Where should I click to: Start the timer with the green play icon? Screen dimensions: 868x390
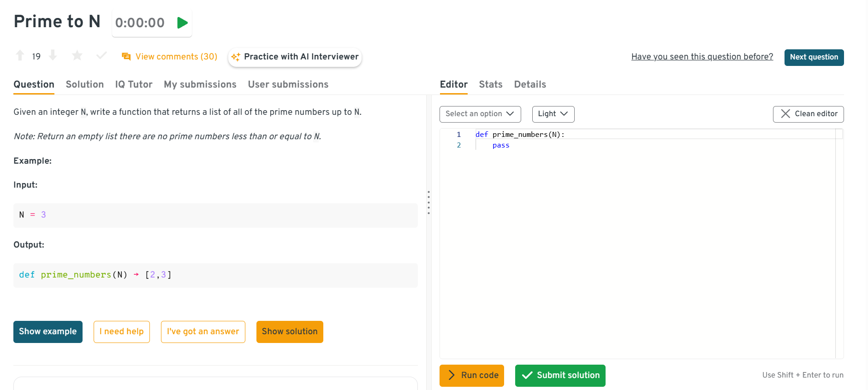point(182,23)
